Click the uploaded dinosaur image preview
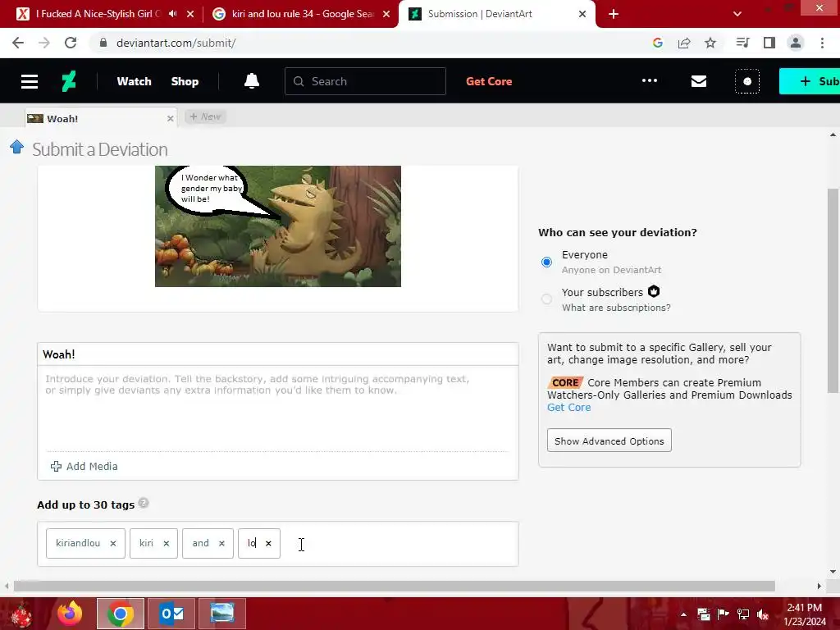 coord(278,226)
